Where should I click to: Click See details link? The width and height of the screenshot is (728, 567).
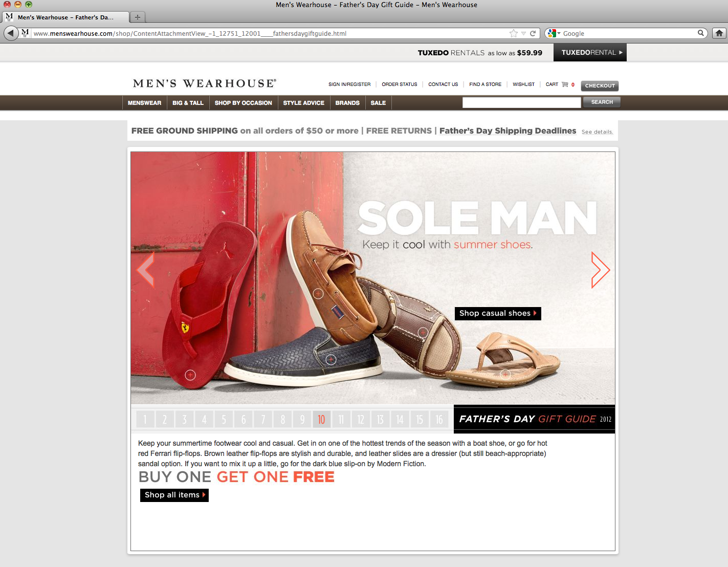click(597, 132)
